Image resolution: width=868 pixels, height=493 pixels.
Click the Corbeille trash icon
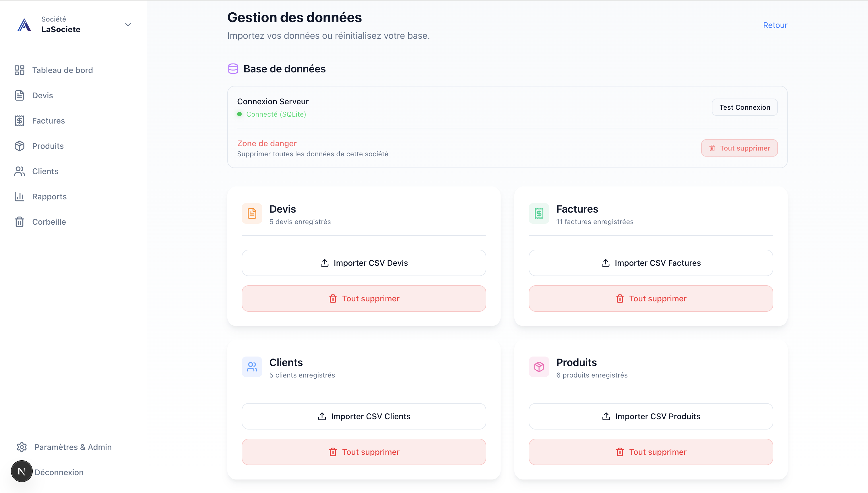pos(19,222)
